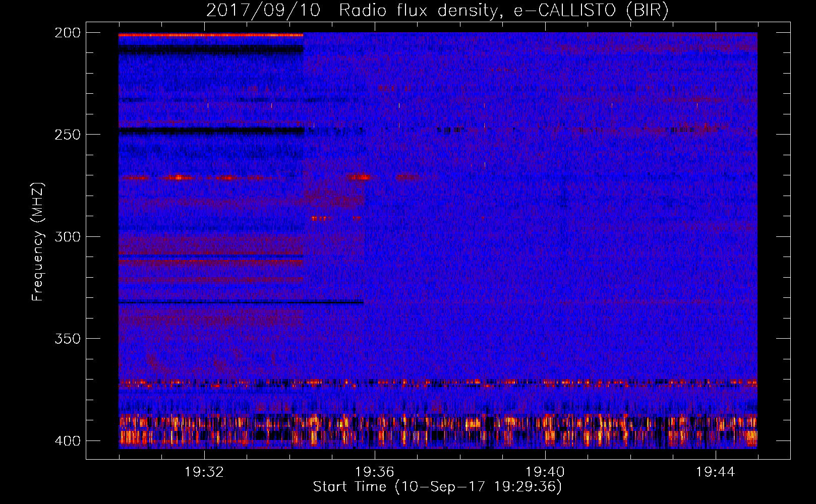Click the 300 frequency tick label
The height and width of the screenshot is (504, 816).
point(68,236)
